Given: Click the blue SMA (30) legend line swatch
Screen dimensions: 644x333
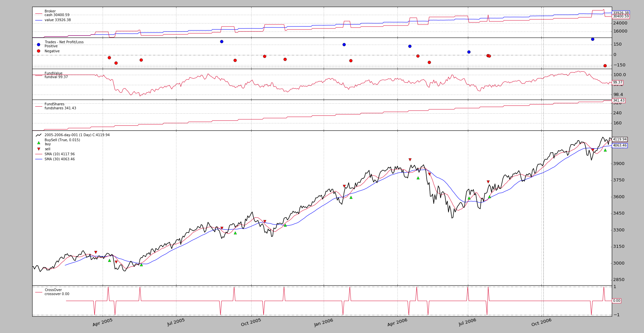Looking at the screenshot, I should point(39,159).
